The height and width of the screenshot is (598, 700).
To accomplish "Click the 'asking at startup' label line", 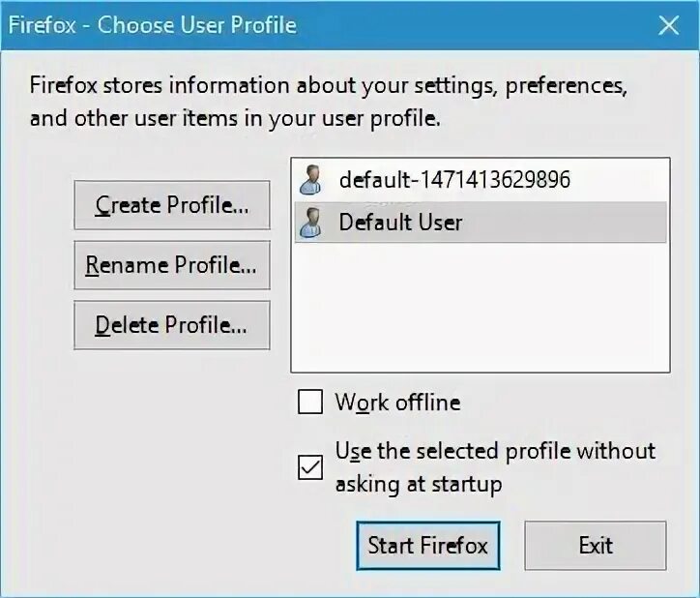I will click(x=419, y=485).
